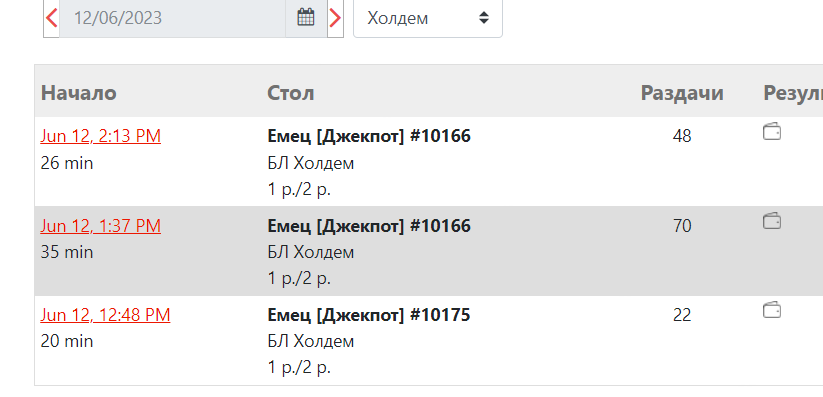Click wallet icon for 1:37 PM session

[x=772, y=221]
